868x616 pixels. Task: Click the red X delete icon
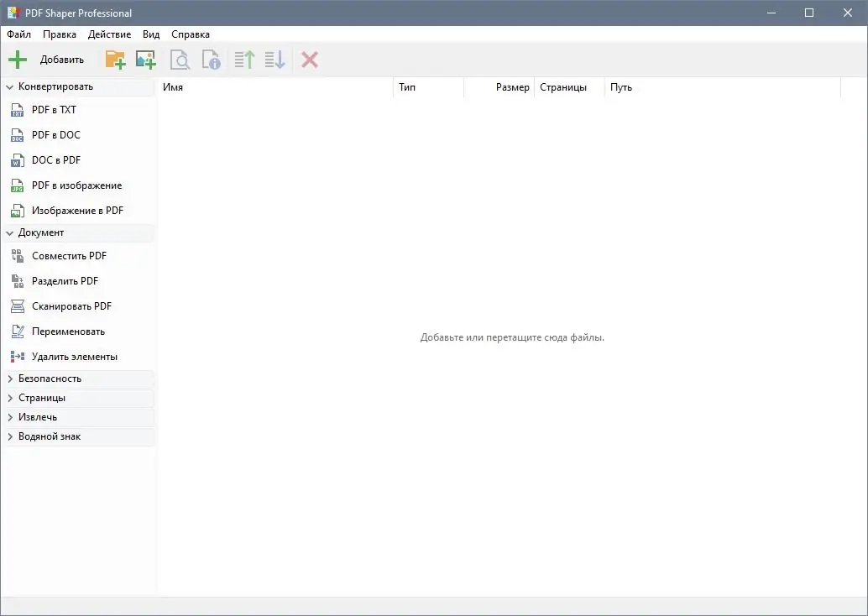pos(308,59)
